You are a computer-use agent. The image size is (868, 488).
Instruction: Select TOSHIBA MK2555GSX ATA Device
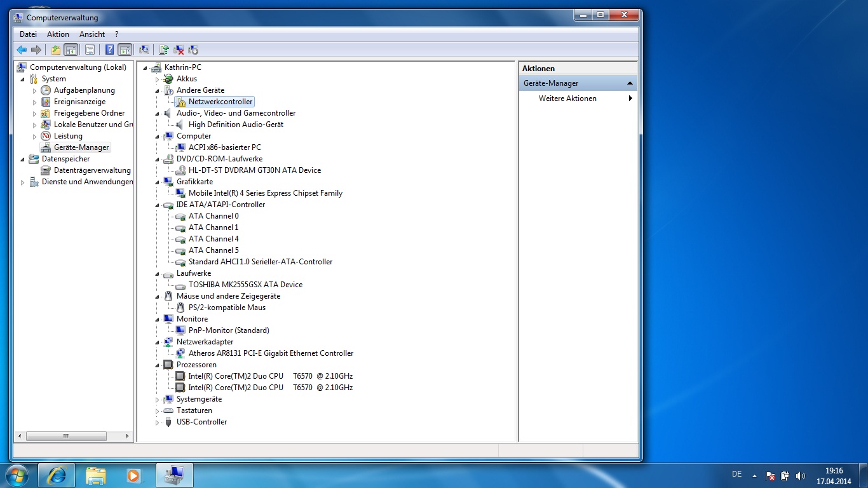tap(245, 285)
